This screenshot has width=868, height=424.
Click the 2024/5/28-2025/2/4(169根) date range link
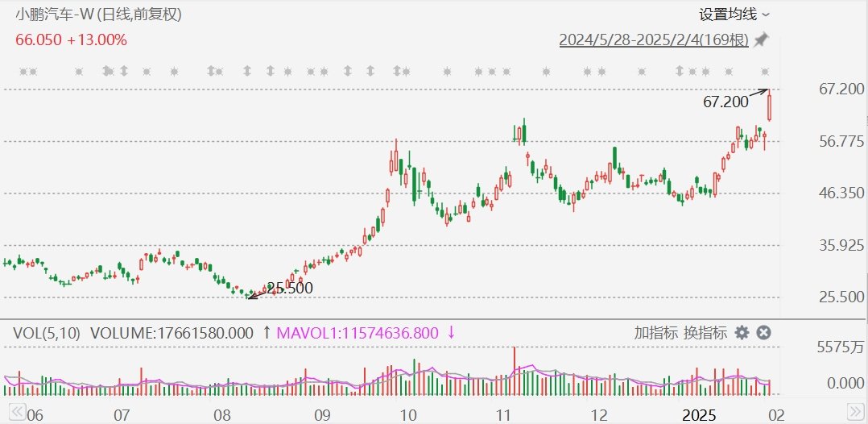[655, 40]
